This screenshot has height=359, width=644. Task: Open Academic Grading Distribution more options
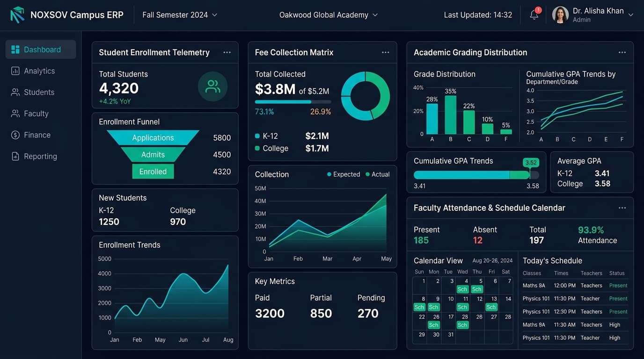click(622, 52)
